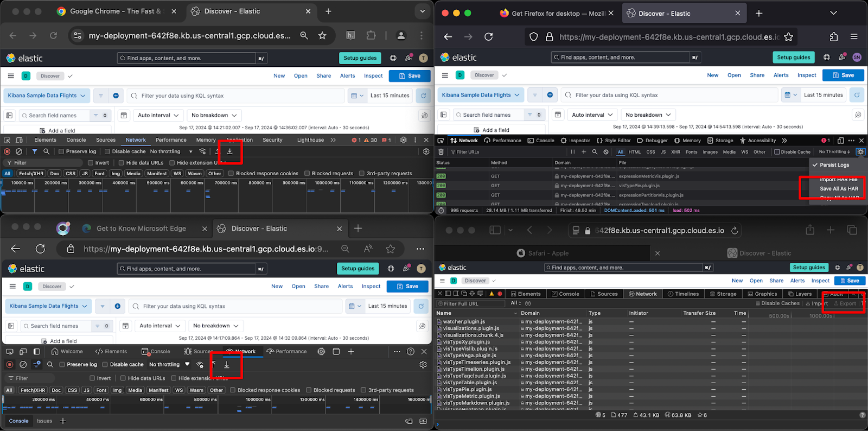Click the Alerts link in Safari Kibana header

pyautogui.click(x=797, y=281)
